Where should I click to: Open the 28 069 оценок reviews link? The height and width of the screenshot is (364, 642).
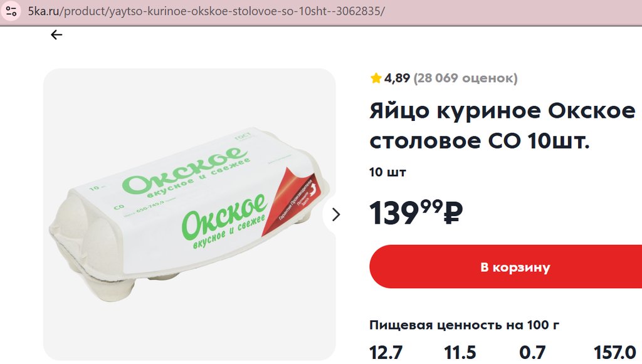click(x=466, y=78)
